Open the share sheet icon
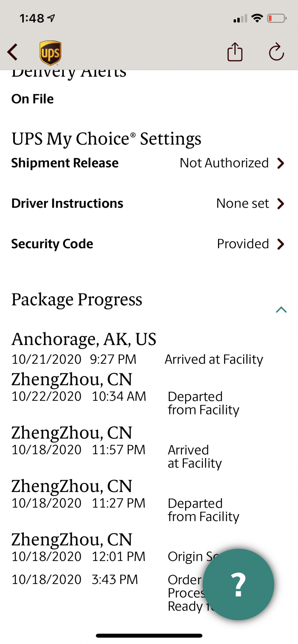298x644 pixels. [235, 52]
